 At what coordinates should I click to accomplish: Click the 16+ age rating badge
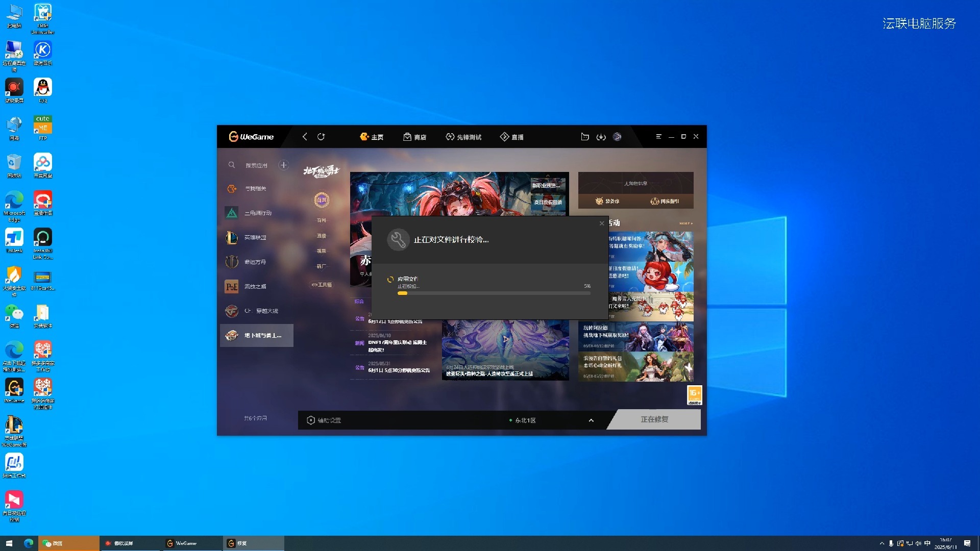pos(695,395)
